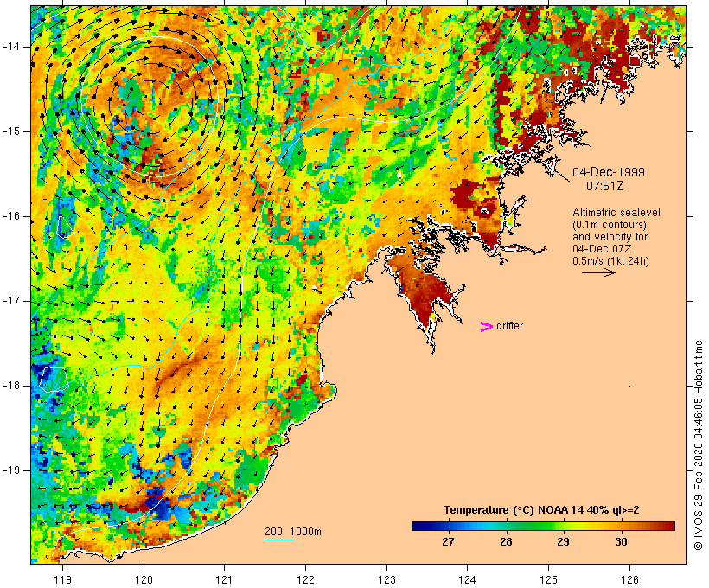Click the small white triangular contour near -16 latitude
Screen dimensions: 709x588
coord(64,227)
